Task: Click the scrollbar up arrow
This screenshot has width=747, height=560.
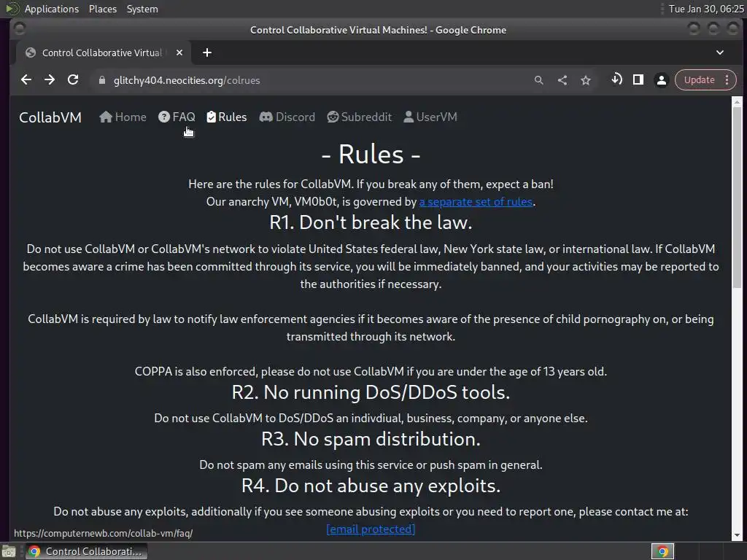Action: point(737,101)
